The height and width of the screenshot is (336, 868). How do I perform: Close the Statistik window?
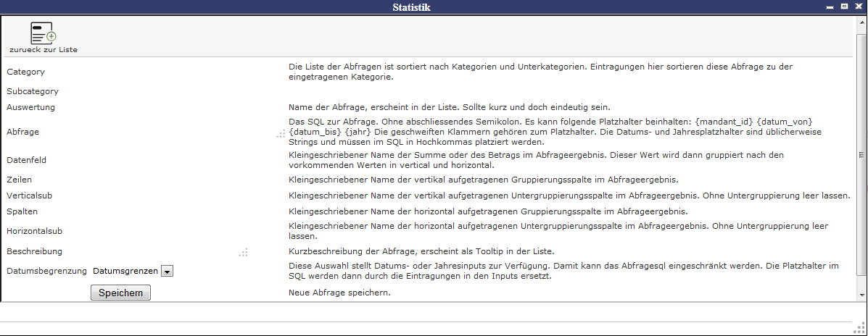click(858, 7)
